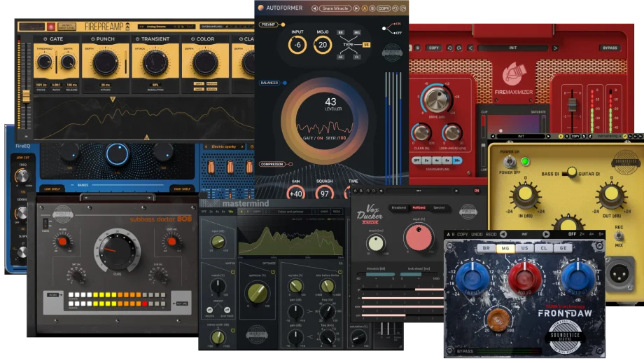Click the OUT (dB) knob on yellow DI plugin
The image size is (644, 363).
point(611,195)
